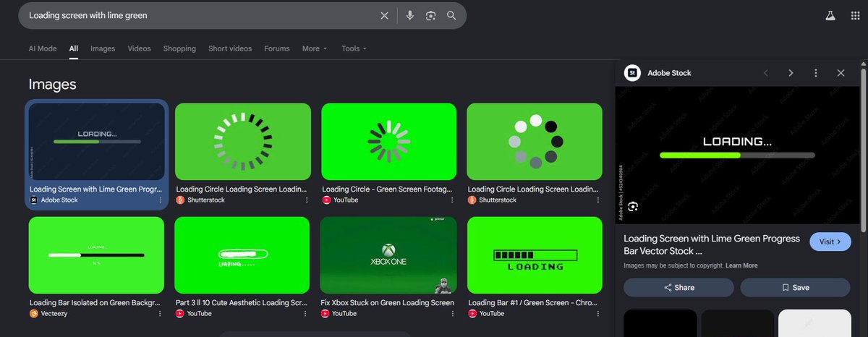
Task: Click 'Loading Circle - Green Screen Footag...' caption
Action: point(388,189)
